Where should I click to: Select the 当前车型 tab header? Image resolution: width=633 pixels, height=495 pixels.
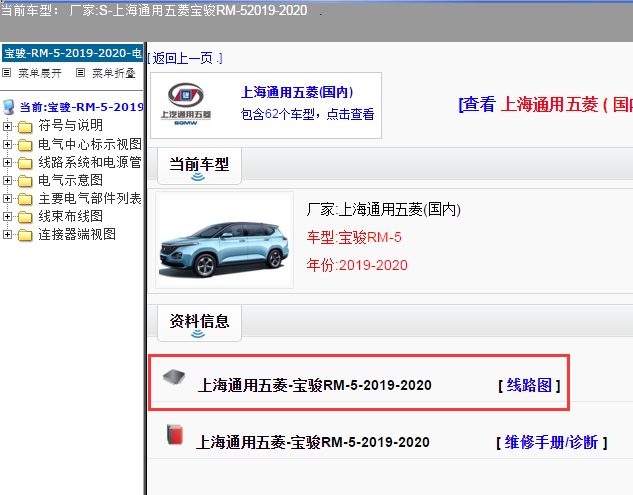tap(199, 166)
